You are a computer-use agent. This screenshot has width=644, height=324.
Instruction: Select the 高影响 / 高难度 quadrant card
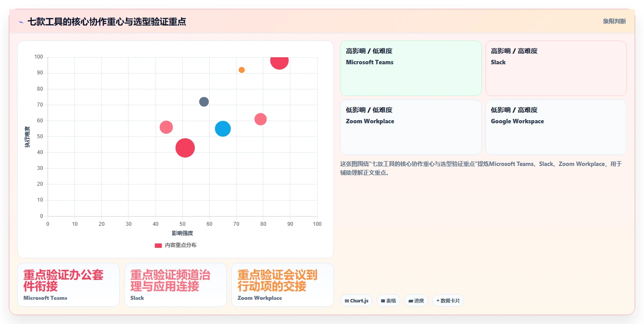[556, 68]
